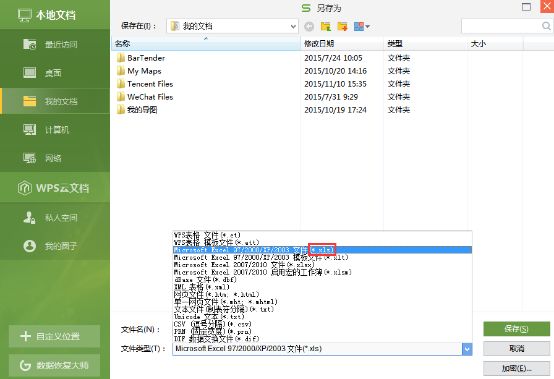Image resolution: width=554 pixels, height=379 pixels.
Task: Click the 2015/11/10 15:35 date cell
Action: (335, 84)
